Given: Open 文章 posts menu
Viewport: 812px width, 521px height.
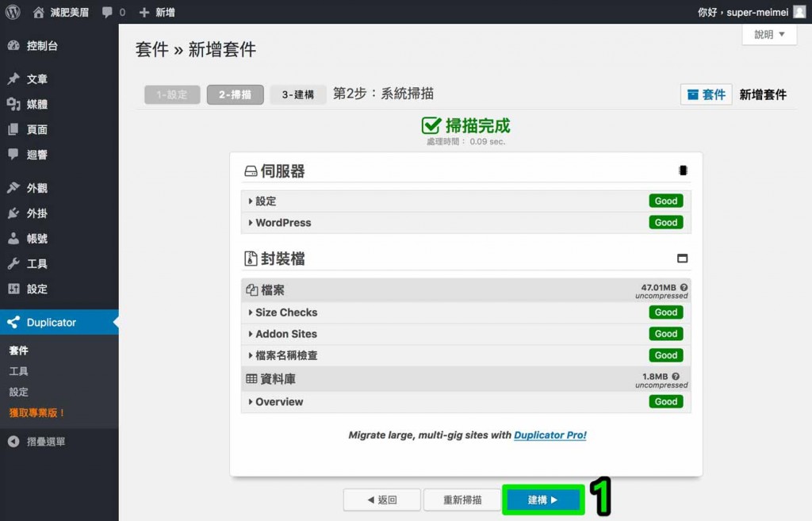Looking at the screenshot, I should click(59, 79).
